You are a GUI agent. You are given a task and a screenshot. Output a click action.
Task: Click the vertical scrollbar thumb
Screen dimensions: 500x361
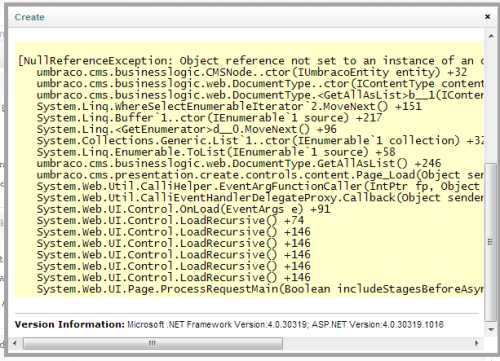click(x=490, y=242)
